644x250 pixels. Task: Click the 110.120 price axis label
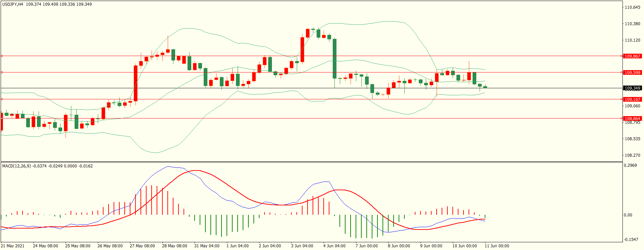(x=632, y=40)
